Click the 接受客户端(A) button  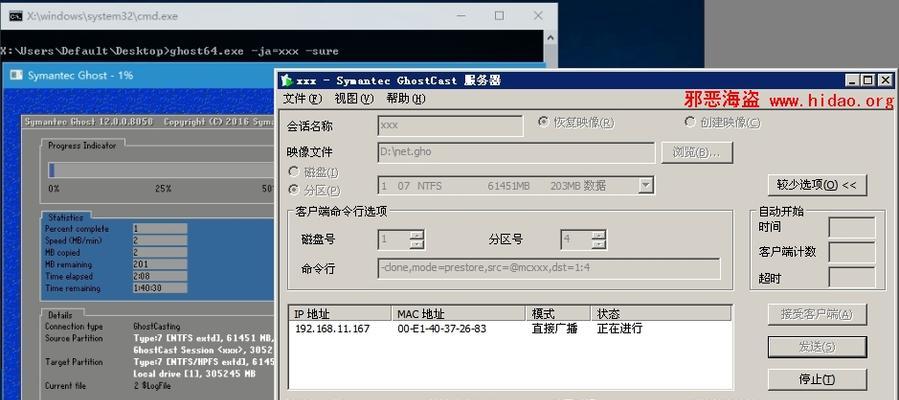(x=817, y=315)
